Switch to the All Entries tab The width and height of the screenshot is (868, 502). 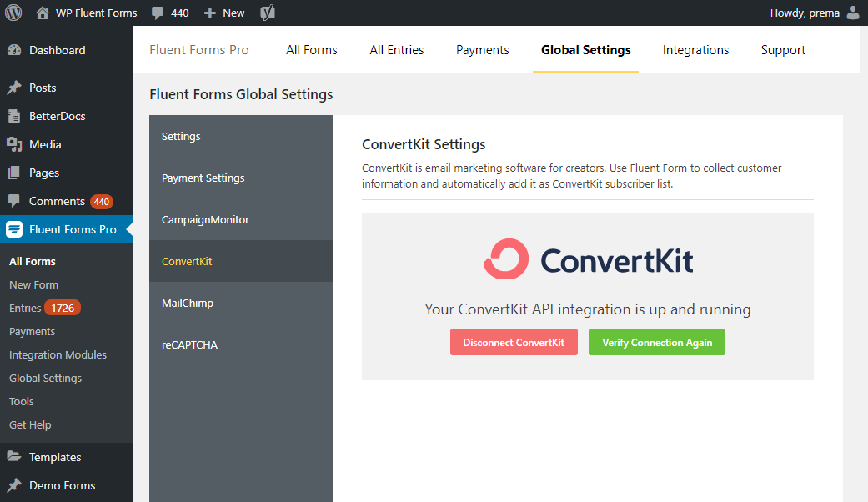point(397,50)
